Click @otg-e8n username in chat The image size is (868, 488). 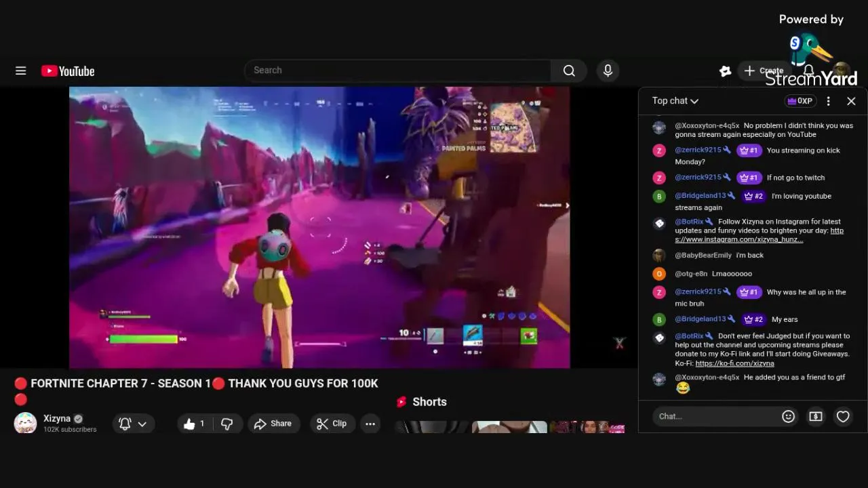[691, 274]
